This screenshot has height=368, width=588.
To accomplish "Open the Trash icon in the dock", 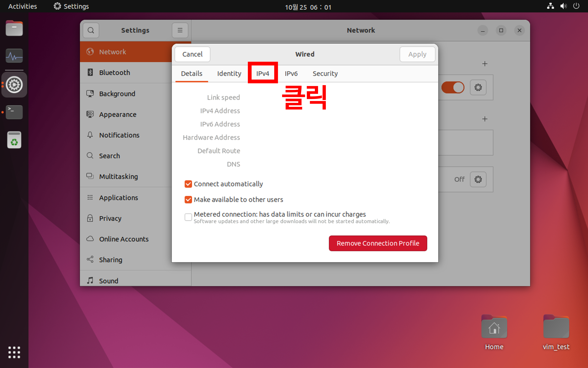I will [x=14, y=140].
